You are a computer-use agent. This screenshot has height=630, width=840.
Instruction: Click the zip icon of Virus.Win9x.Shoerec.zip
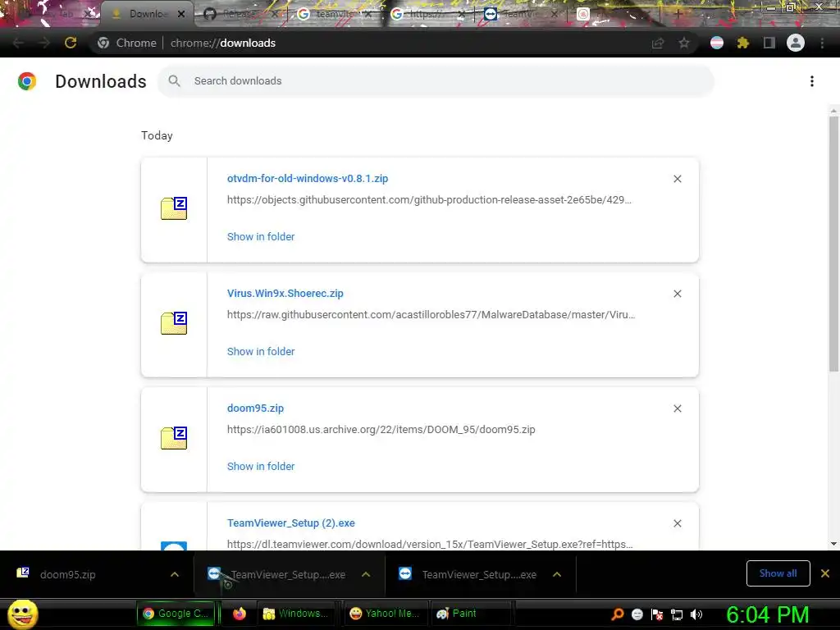[174, 323]
